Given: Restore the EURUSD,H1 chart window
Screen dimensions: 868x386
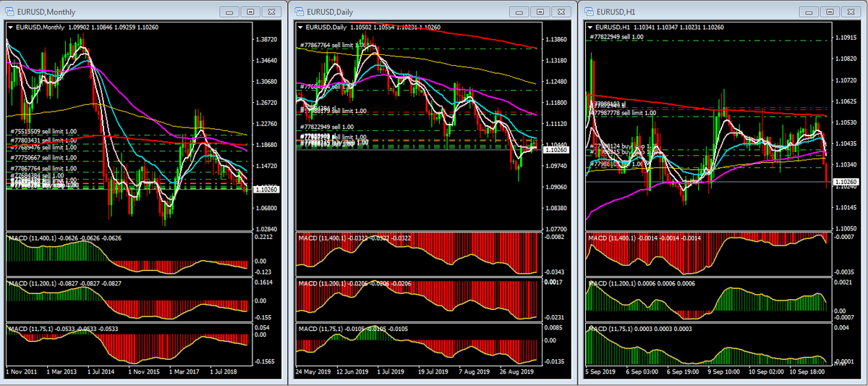Looking at the screenshot, I should 830,12.
